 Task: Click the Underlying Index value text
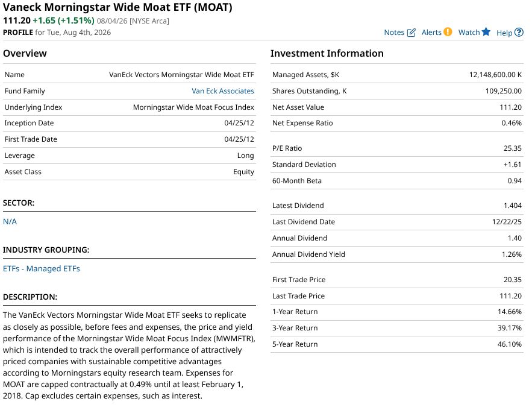(x=193, y=107)
